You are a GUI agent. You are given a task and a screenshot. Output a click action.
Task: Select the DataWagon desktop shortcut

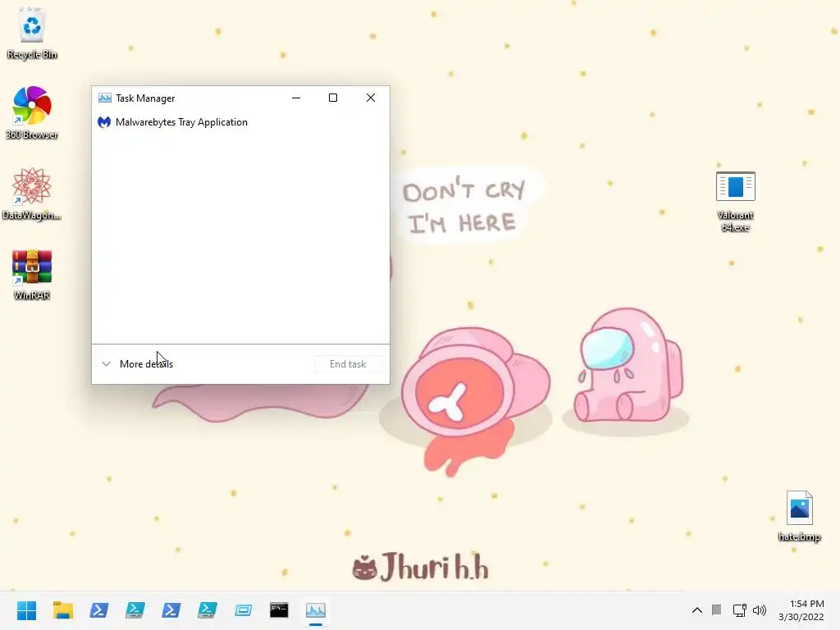[x=32, y=194]
